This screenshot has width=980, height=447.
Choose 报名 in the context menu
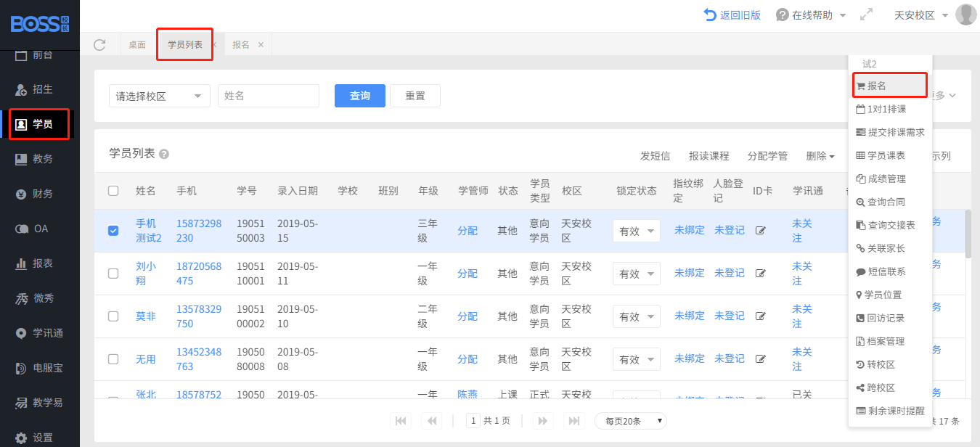(890, 86)
